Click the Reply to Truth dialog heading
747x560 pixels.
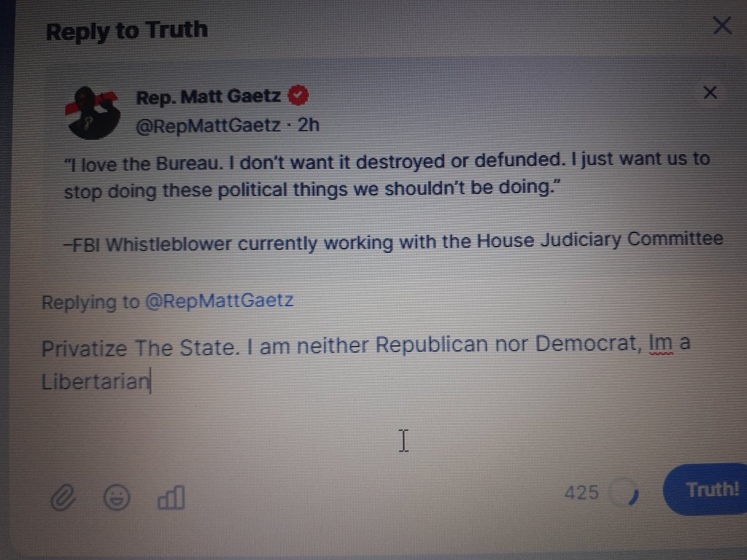pyautogui.click(x=127, y=31)
